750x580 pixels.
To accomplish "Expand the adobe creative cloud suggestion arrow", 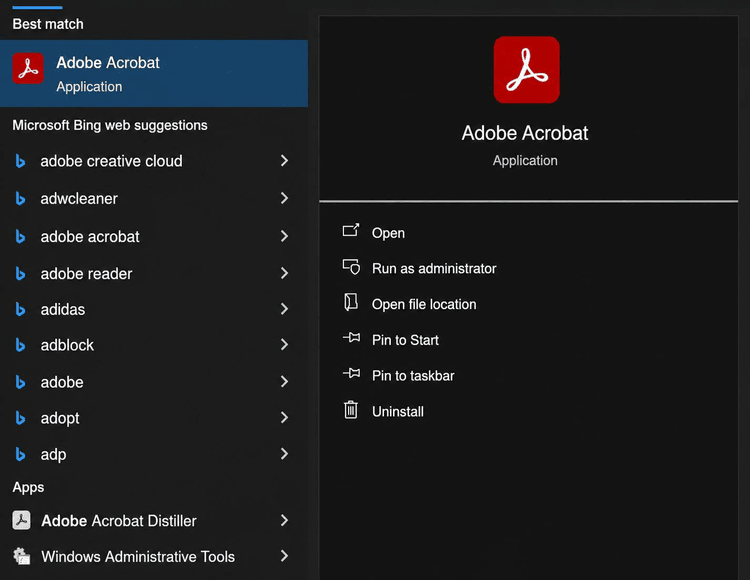I will coord(284,161).
